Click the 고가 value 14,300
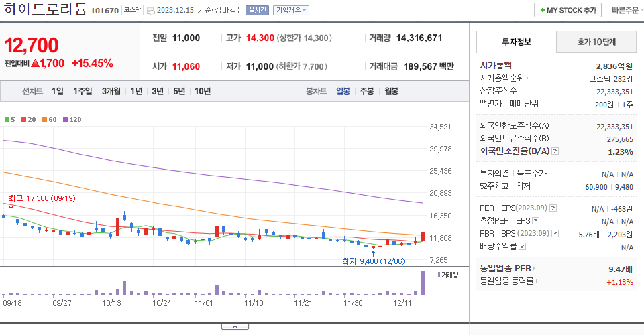 pyautogui.click(x=260, y=38)
